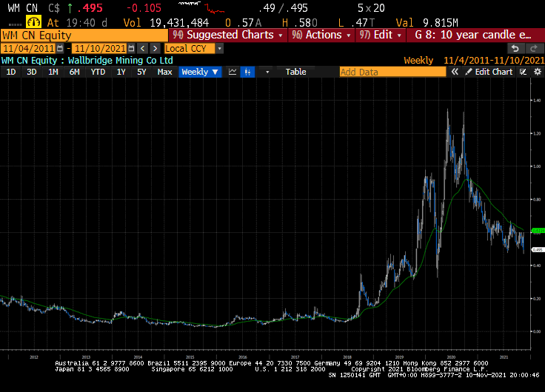Click the pencil Edit Chart icon

coord(469,72)
